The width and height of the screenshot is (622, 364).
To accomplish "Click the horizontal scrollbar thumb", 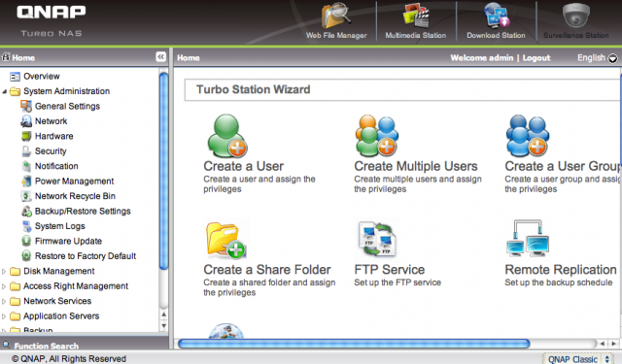I will pyautogui.click(x=354, y=344).
